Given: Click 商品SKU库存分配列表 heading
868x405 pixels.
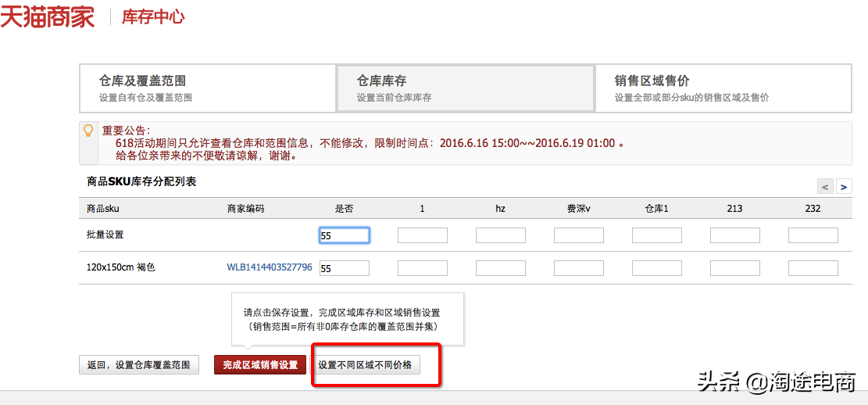Looking at the screenshot, I should click(141, 181).
